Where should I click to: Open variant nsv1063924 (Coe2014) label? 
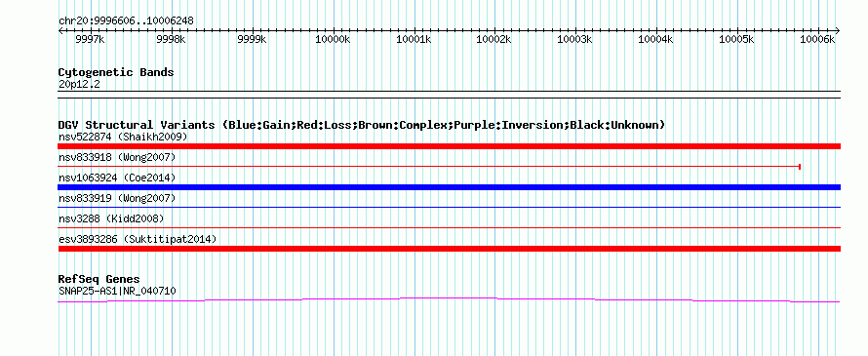(x=117, y=178)
